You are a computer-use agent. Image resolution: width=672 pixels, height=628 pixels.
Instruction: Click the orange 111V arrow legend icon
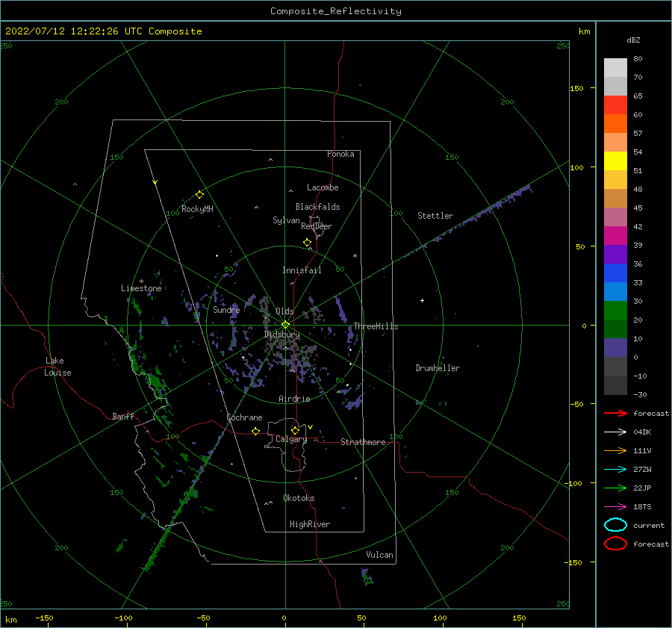click(x=615, y=450)
